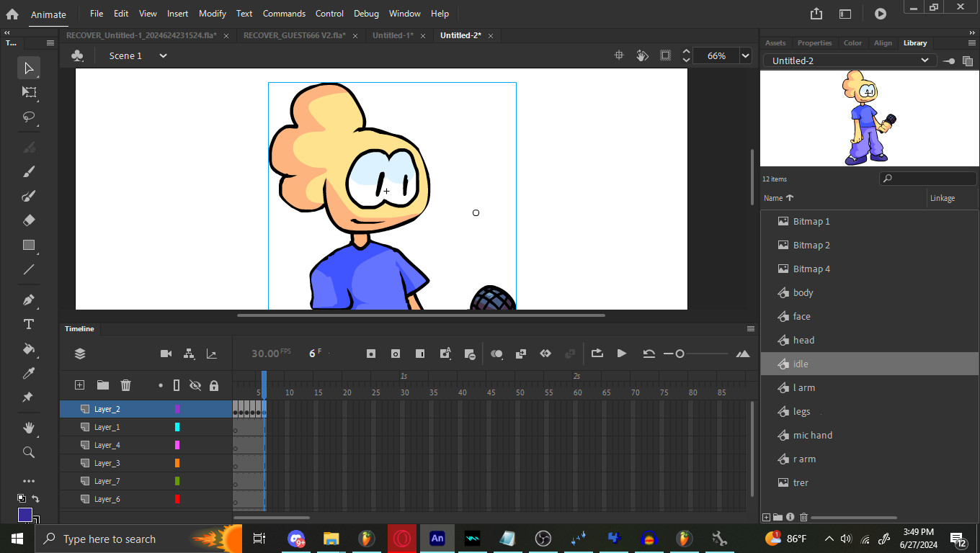Add a new layer in timeline

click(80, 385)
